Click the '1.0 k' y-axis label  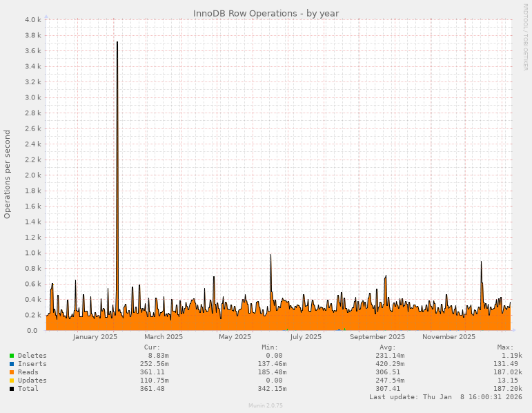click(x=33, y=253)
